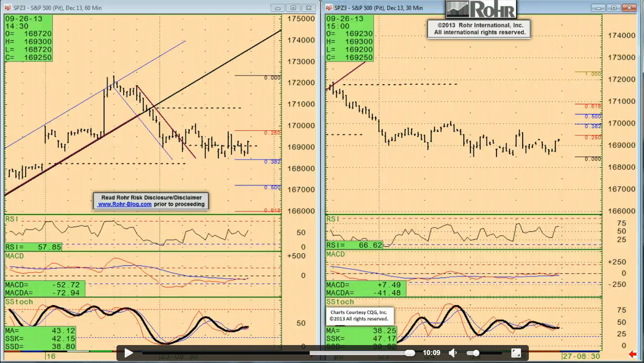
Task: Enter fullscreen mode in the video player
Action: click(516, 353)
